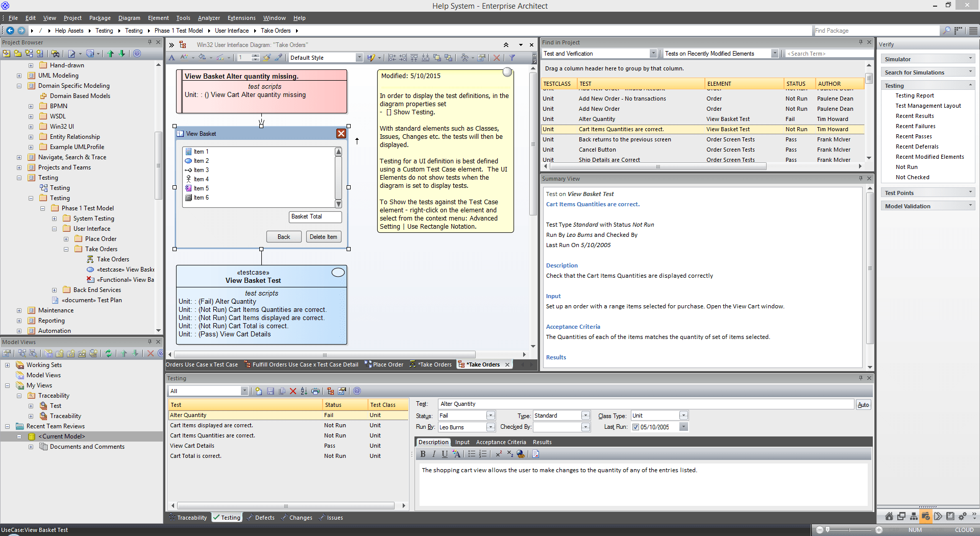The width and height of the screenshot is (980, 536).
Task: Click the search magnifier icon beside Find Package
Action: pyautogui.click(x=947, y=31)
